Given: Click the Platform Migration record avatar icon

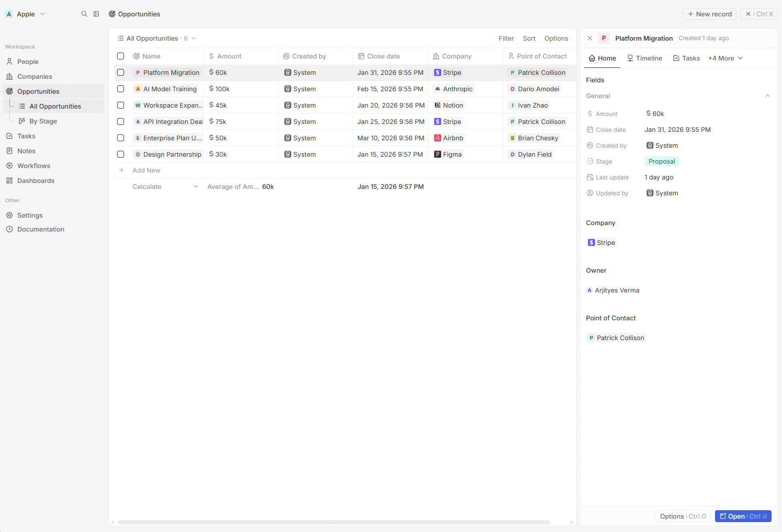Looking at the screenshot, I should click(x=604, y=38).
